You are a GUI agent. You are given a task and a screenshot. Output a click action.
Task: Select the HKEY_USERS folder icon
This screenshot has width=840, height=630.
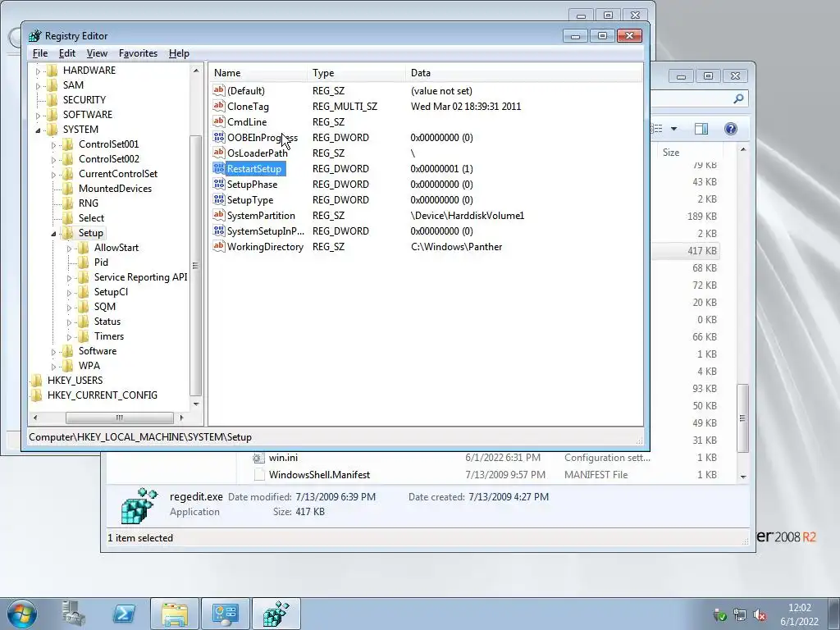[x=36, y=381]
